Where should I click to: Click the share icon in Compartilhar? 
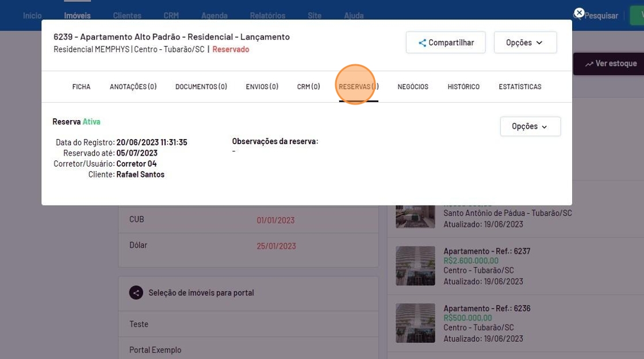[x=422, y=43]
